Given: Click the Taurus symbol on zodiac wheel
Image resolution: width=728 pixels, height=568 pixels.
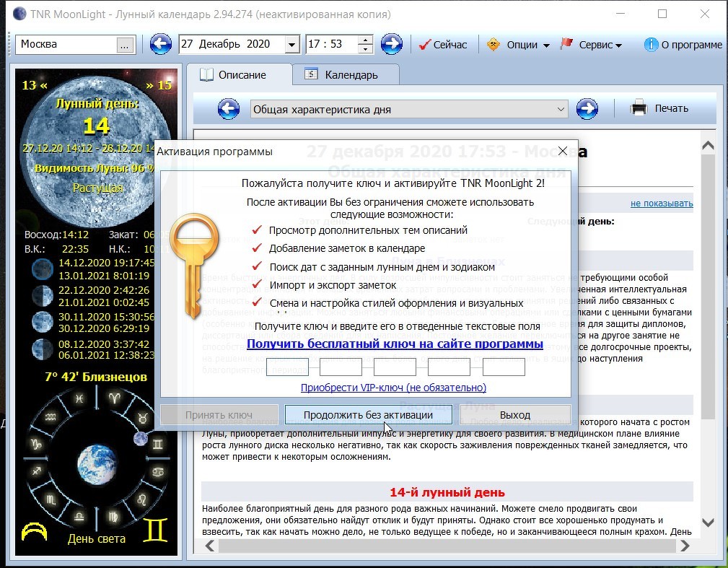Looking at the screenshot, I should click(x=143, y=418).
